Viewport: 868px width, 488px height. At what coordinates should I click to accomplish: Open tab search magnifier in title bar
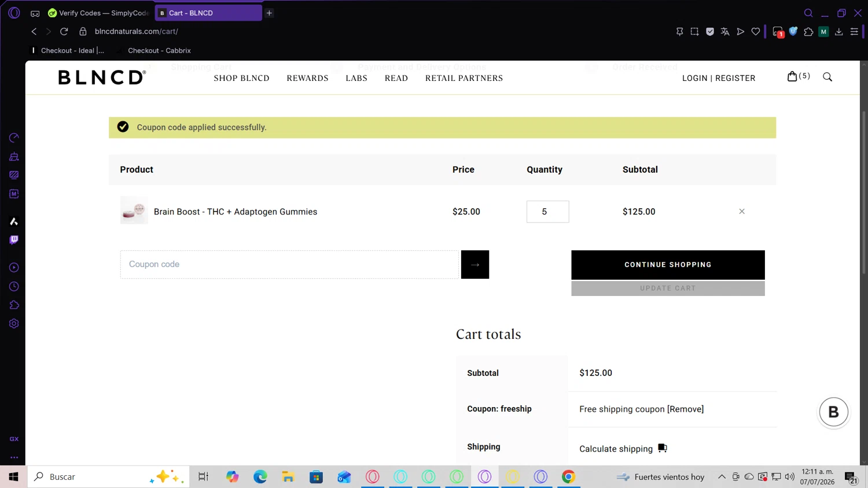tap(808, 13)
